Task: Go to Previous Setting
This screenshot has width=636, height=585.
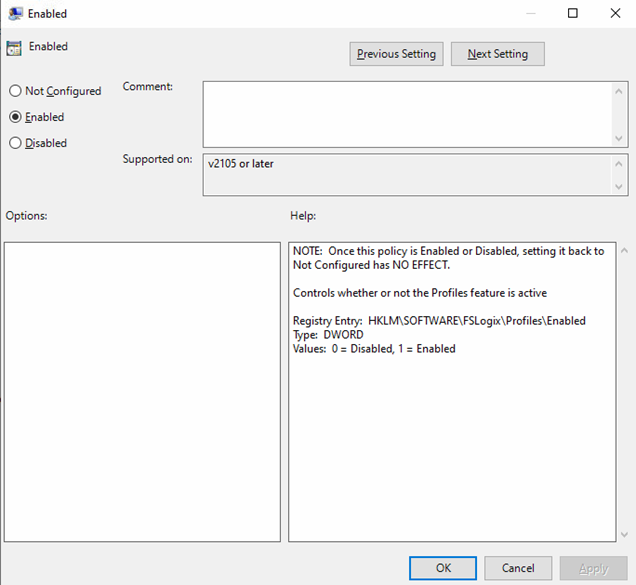Action: [396, 54]
